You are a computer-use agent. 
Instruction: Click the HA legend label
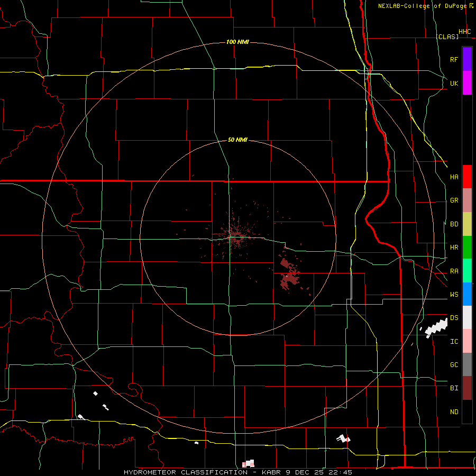pos(454,177)
